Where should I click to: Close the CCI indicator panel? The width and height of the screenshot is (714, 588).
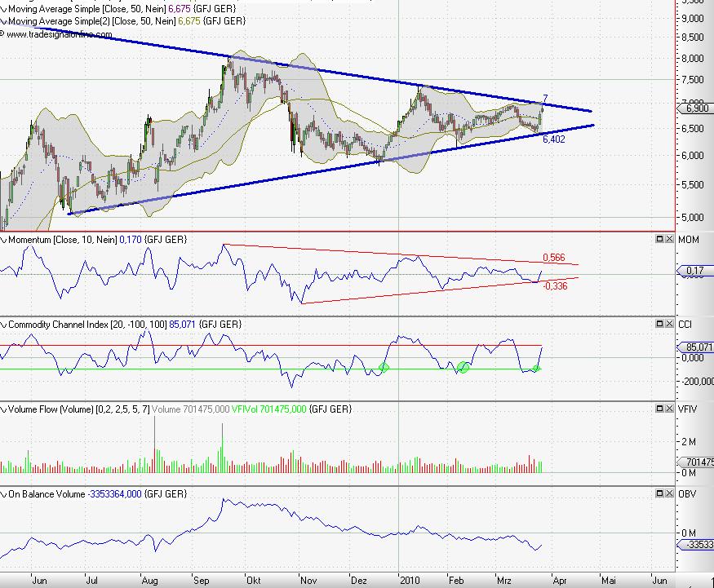click(668, 324)
